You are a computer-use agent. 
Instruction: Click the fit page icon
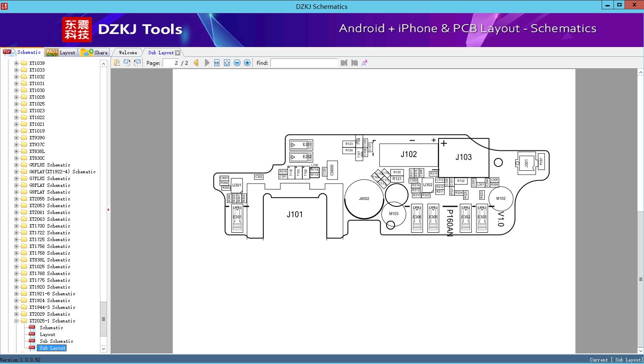(x=227, y=63)
